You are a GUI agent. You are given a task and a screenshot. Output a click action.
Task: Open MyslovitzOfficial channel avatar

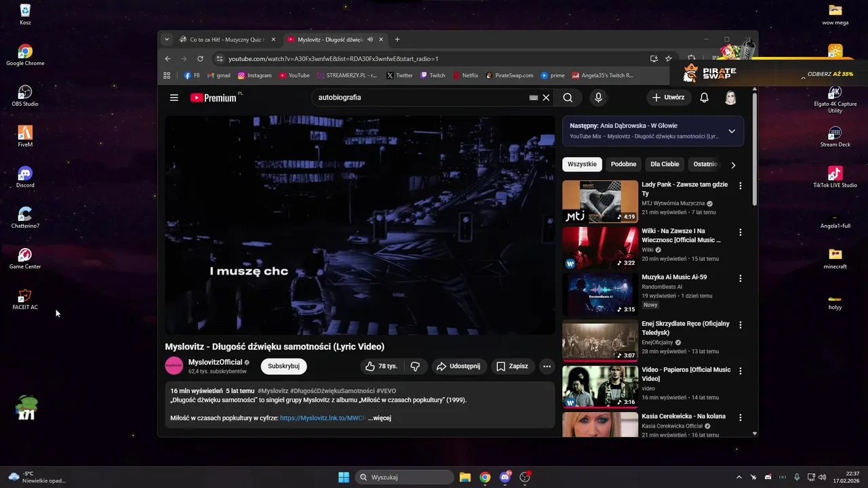coord(174,366)
